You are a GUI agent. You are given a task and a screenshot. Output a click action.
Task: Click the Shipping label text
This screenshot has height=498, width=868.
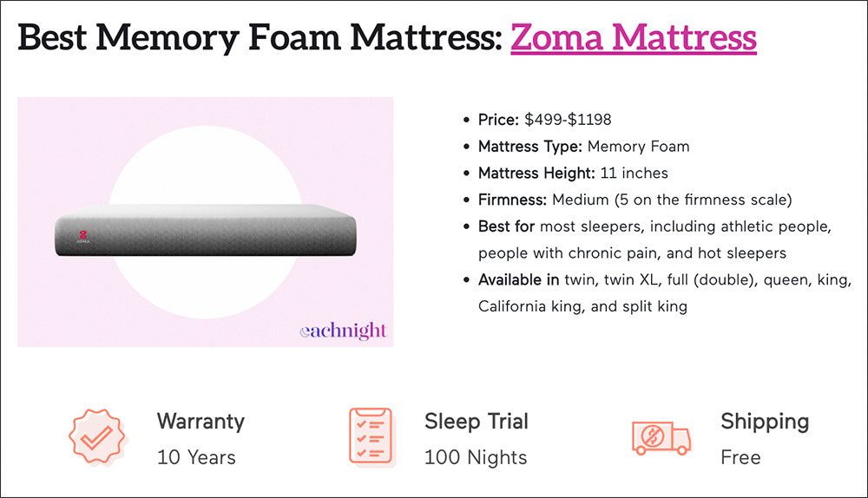click(x=765, y=423)
